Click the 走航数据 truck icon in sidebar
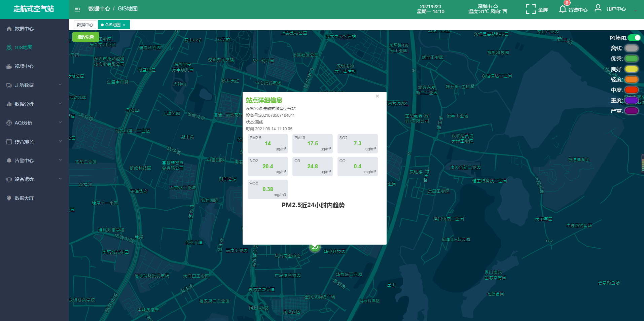The image size is (644, 321). 9,85
